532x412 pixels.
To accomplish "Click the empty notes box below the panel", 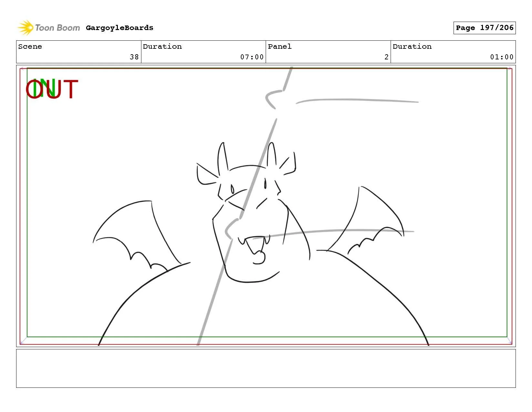I will point(266,368).
